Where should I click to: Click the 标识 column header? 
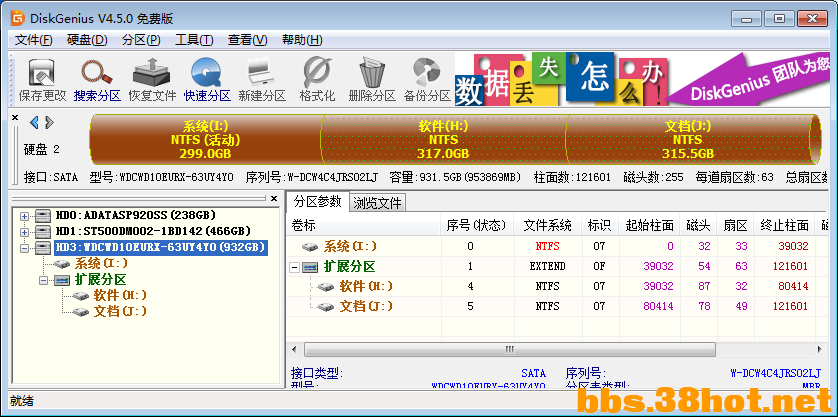599,226
